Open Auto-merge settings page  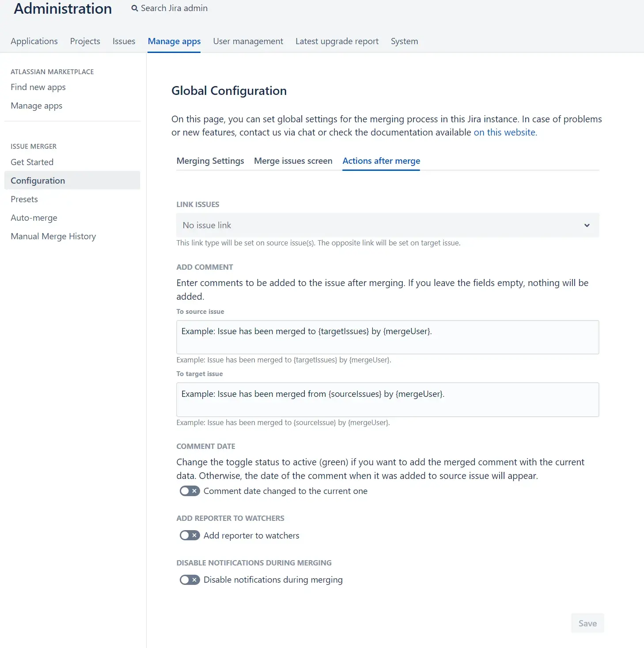coord(34,218)
